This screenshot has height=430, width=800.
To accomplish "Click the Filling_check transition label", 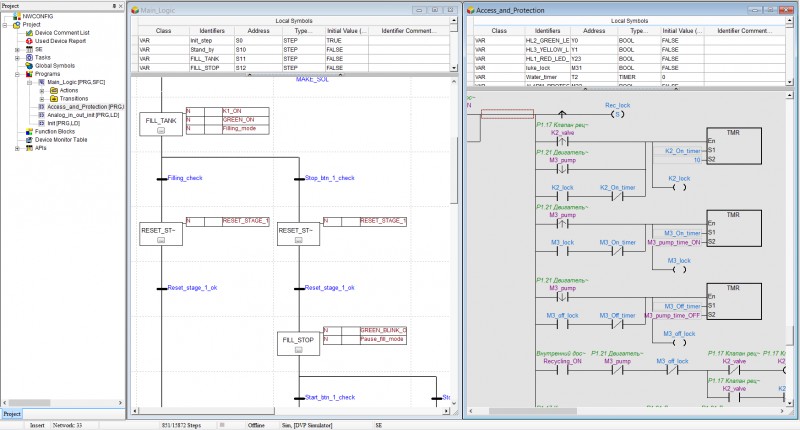I will pyautogui.click(x=185, y=178).
